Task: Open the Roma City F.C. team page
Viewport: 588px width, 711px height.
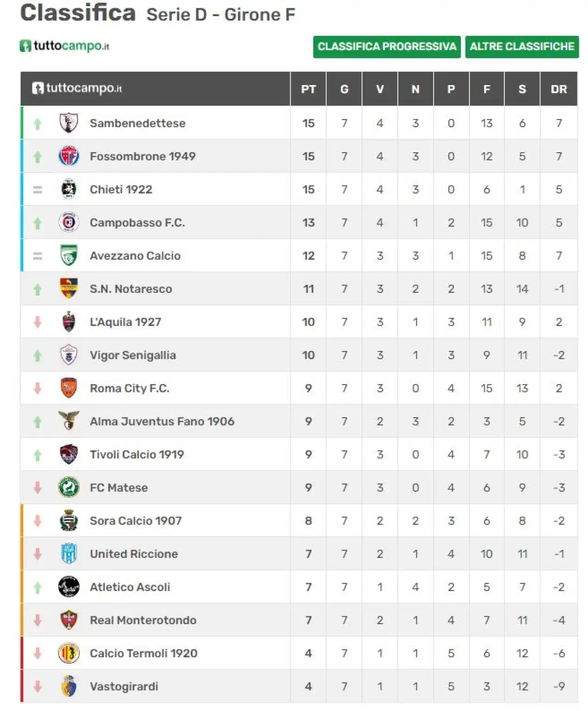Action: pyautogui.click(x=130, y=388)
